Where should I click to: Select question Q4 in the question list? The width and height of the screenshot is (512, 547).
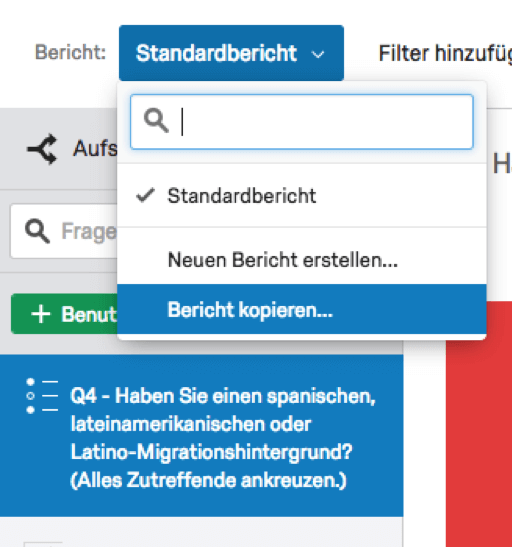(202, 435)
